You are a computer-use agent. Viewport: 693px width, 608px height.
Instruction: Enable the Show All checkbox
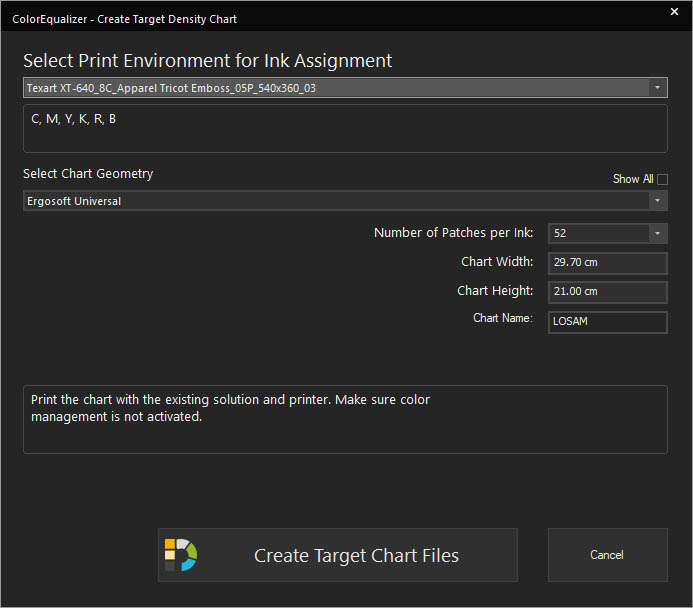click(662, 179)
